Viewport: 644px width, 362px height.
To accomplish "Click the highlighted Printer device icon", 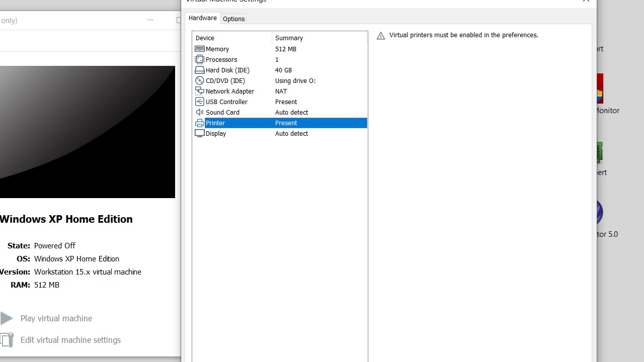I will click(200, 123).
